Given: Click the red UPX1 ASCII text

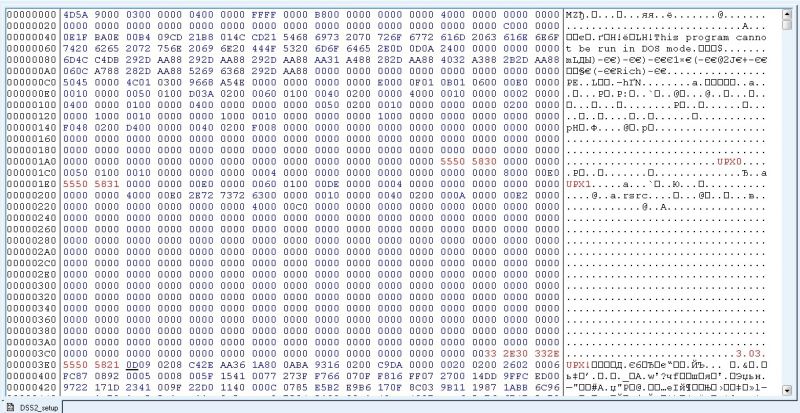Looking at the screenshot, I should [579, 184].
